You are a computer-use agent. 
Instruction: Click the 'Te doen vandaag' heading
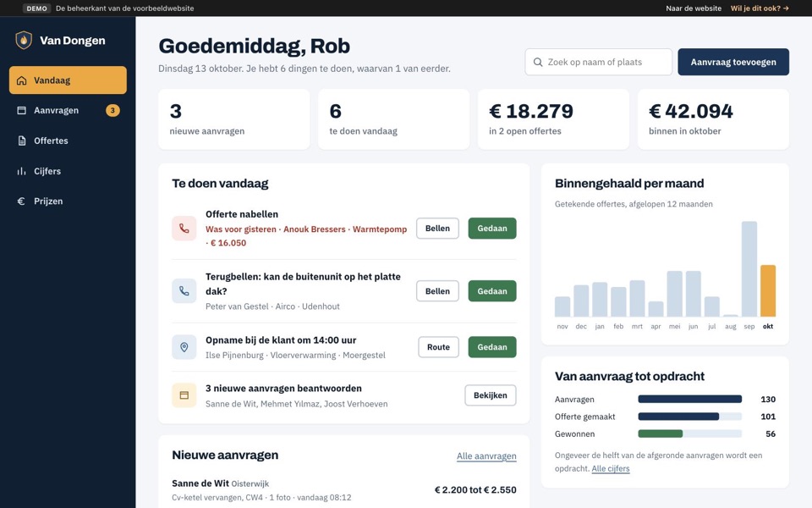[220, 184]
